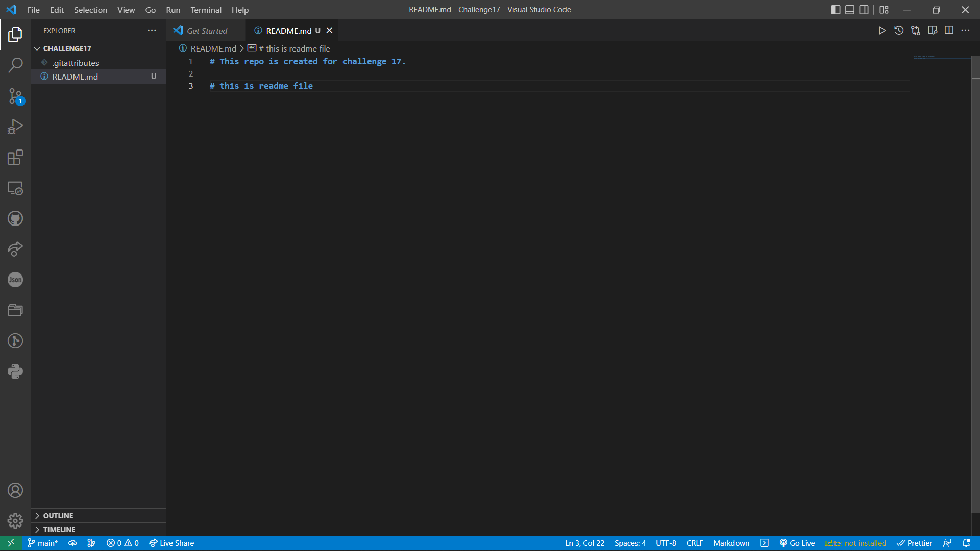Toggle the bottom panel visibility
The image size is (980, 551).
(850, 9)
